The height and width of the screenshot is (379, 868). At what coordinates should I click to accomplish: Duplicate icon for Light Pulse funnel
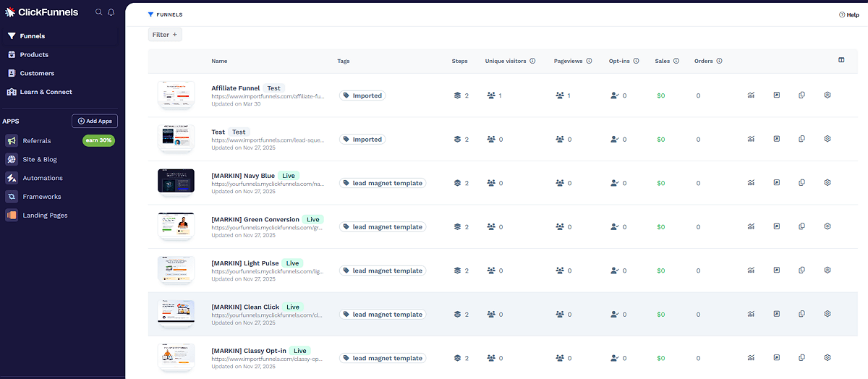pos(801,270)
